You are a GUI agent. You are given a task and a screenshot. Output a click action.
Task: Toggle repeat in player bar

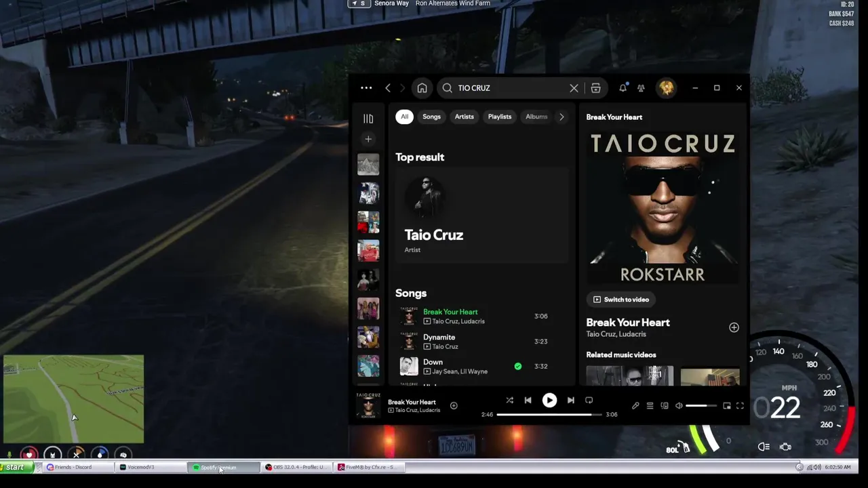pos(589,401)
